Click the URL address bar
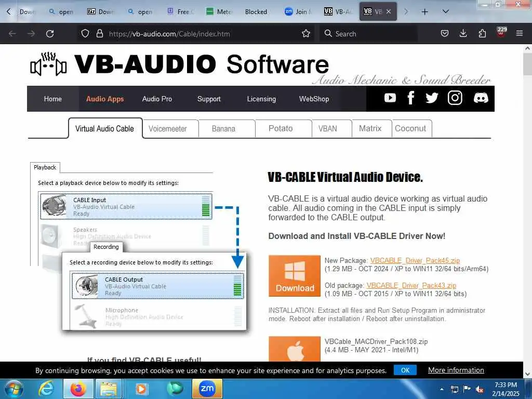 pos(197,34)
